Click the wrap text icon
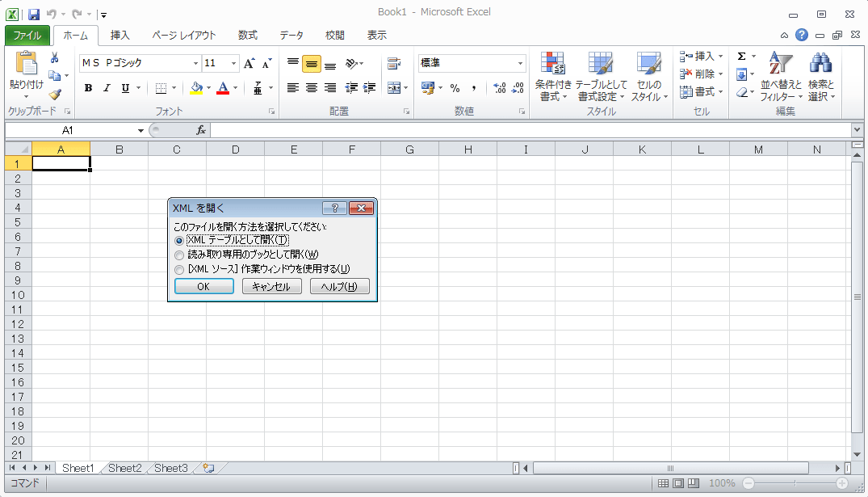Image resolution: width=868 pixels, height=497 pixels. tap(394, 63)
